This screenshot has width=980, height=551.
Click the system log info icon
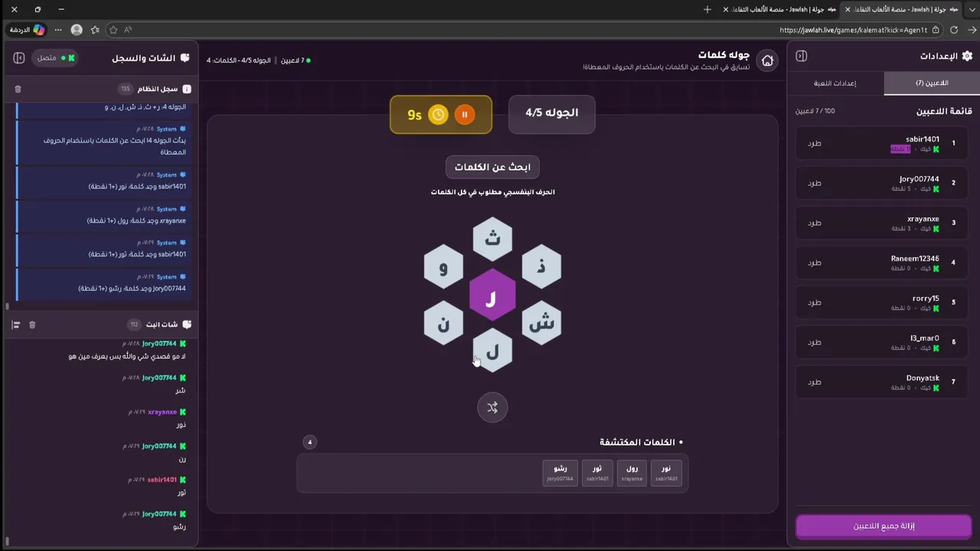tap(186, 89)
